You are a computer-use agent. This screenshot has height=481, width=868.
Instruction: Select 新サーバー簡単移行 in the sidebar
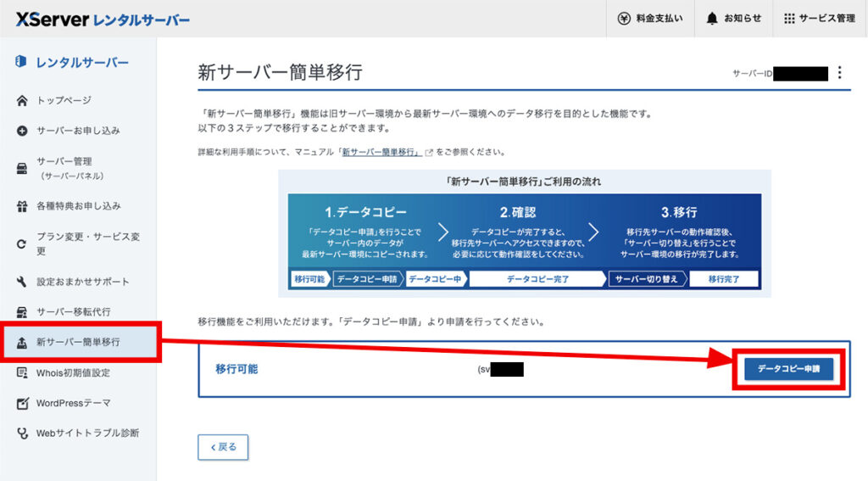[78, 343]
